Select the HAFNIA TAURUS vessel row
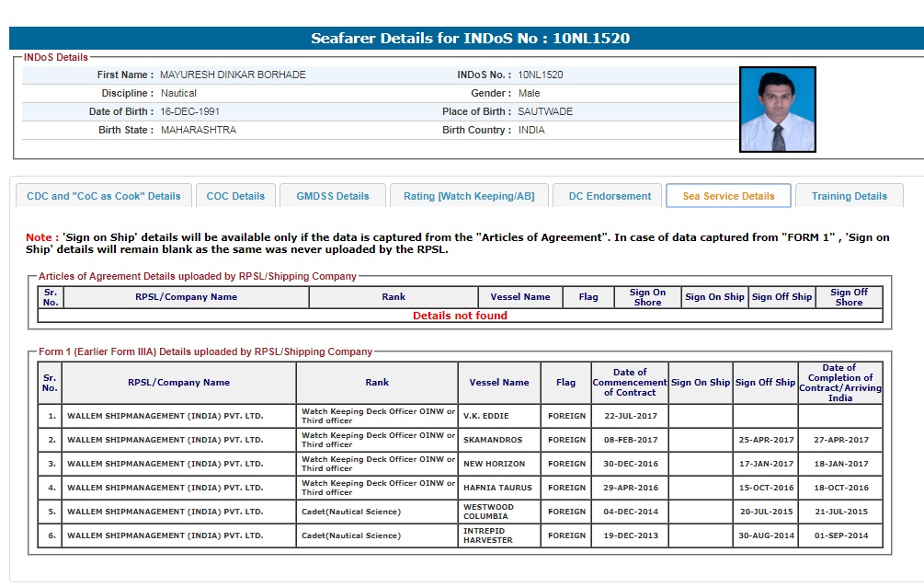Screen dimensions: 924x587 click(496, 488)
